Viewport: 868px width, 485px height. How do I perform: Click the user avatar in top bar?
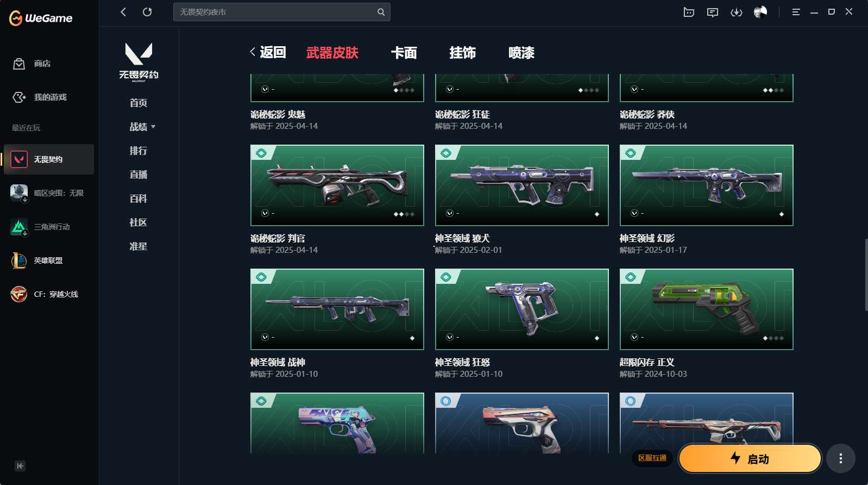760,12
